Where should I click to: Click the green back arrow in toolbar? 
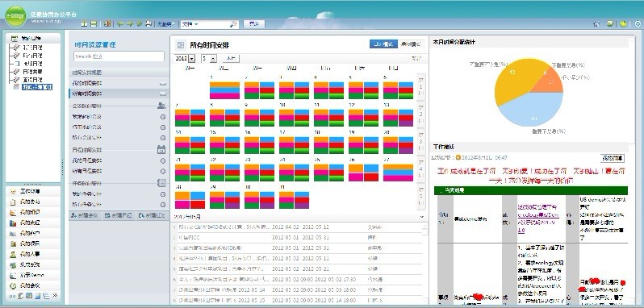pos(120,24)
